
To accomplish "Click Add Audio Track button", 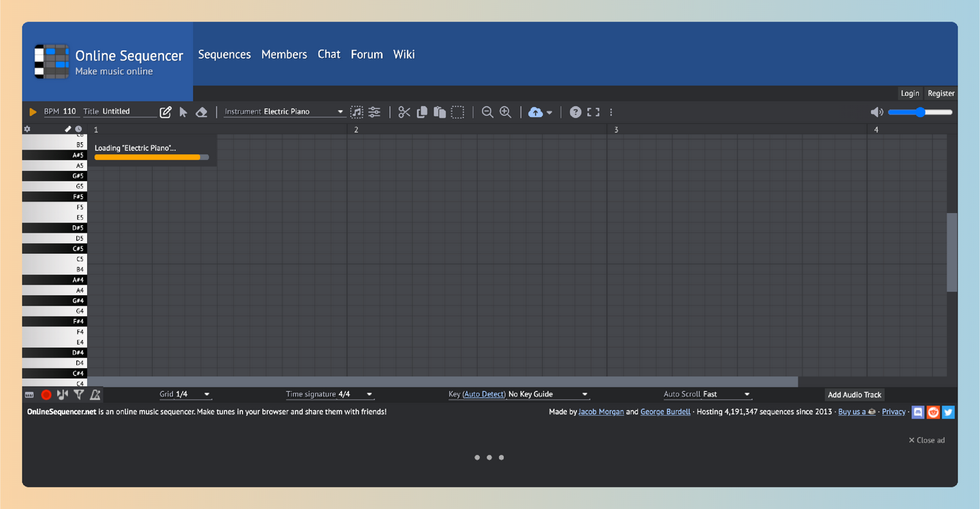I will point(855,395).
